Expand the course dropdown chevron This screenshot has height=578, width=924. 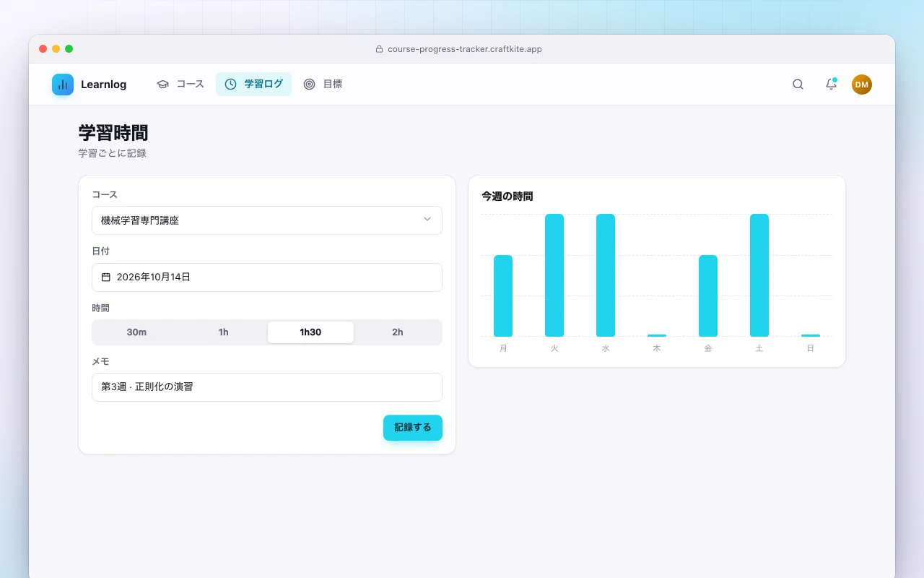[x=427, y=220]
